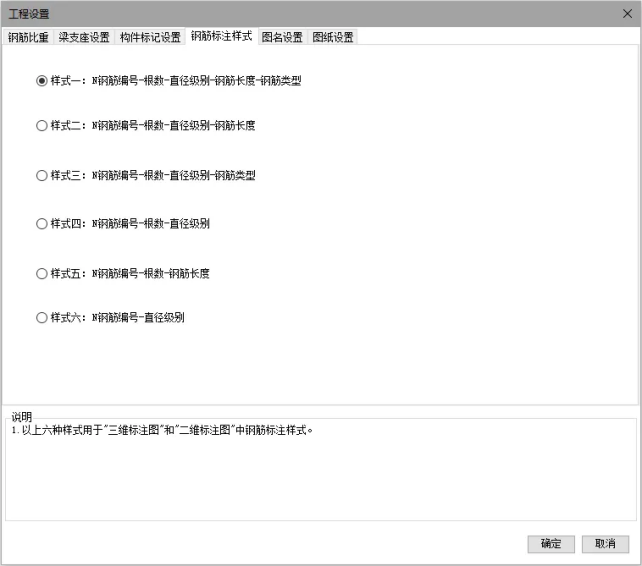642x566 pixels.
Task: Pick the 样式四 annotation style option
Action: [x=42, y=224]
